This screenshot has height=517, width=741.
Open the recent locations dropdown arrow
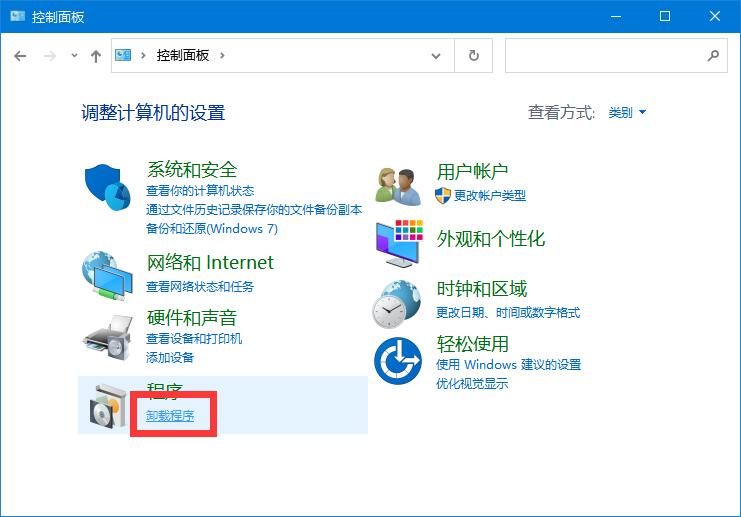point(74,56)
